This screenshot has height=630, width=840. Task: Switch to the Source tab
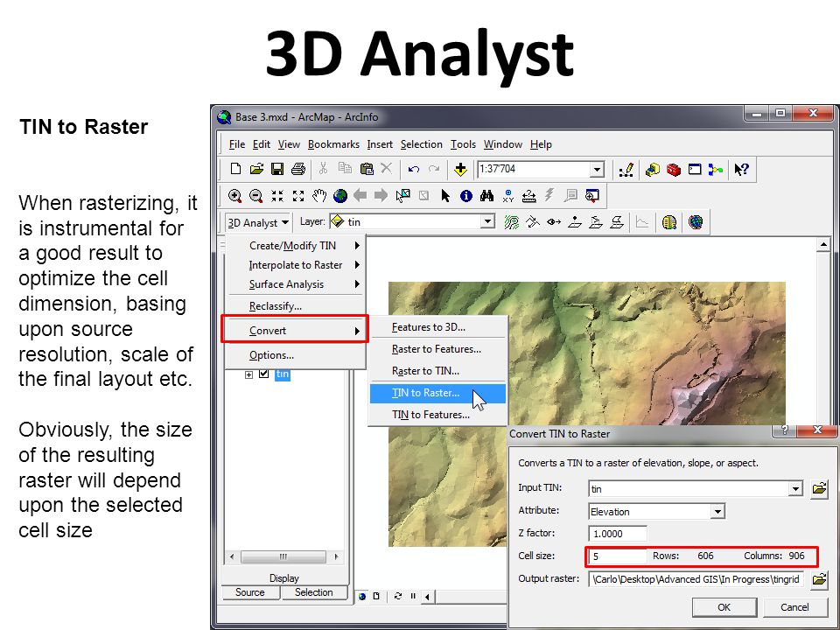pyautogui.click(x=249, y=592)
